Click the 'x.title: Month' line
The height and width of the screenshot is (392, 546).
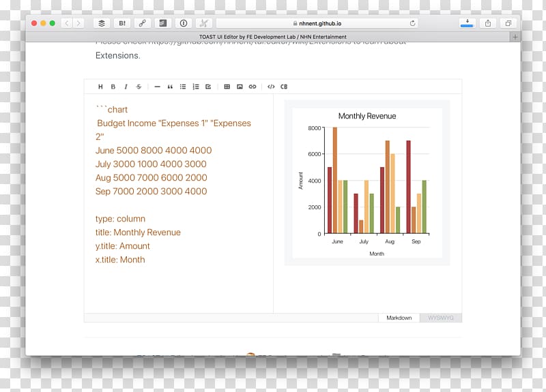[120, 260]
